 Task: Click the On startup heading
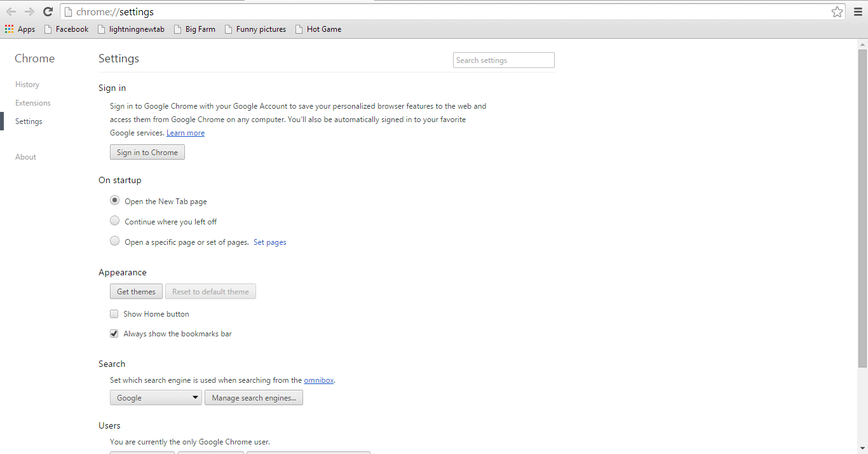[x=120, y=181]
